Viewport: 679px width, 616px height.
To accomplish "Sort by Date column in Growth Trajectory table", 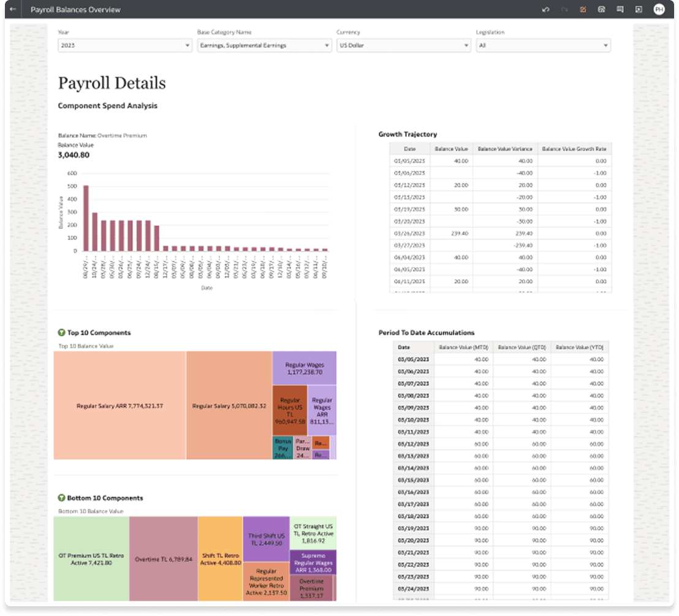I will pos(409,149).
